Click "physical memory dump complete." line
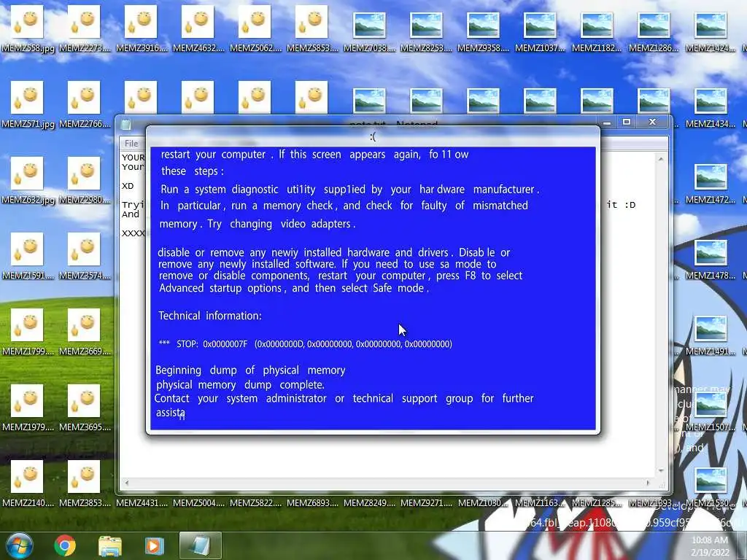The width and height of the screenshot is (747, 560). tap(240, 385)
